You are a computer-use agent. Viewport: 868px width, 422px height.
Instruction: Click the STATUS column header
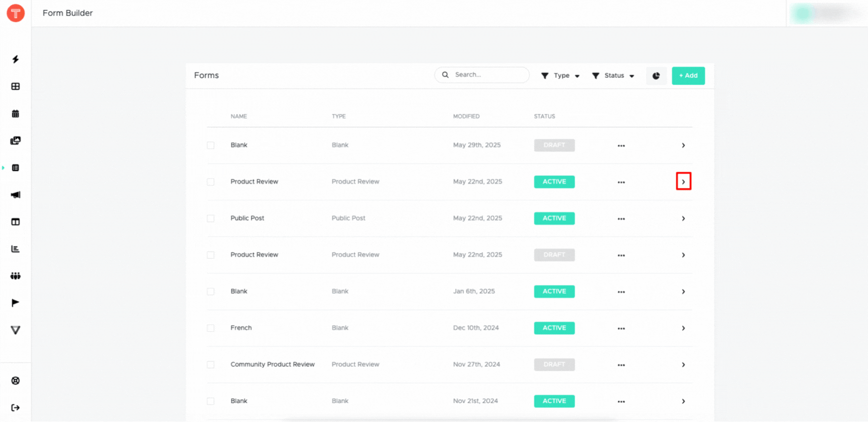click(x=544, y=116)
